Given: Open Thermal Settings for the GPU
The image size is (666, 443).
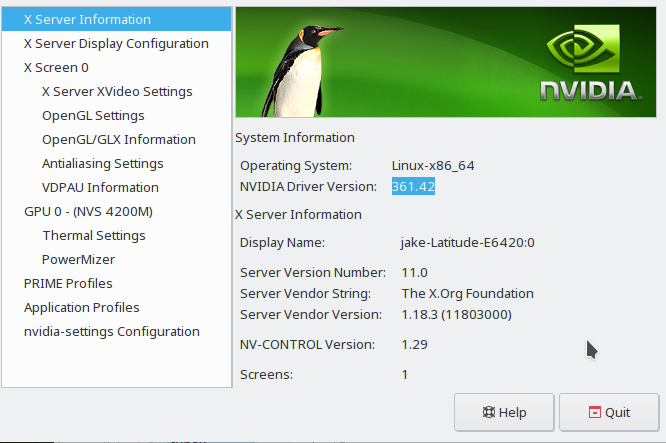Looking at the screenshot, I should pos(93,236).
